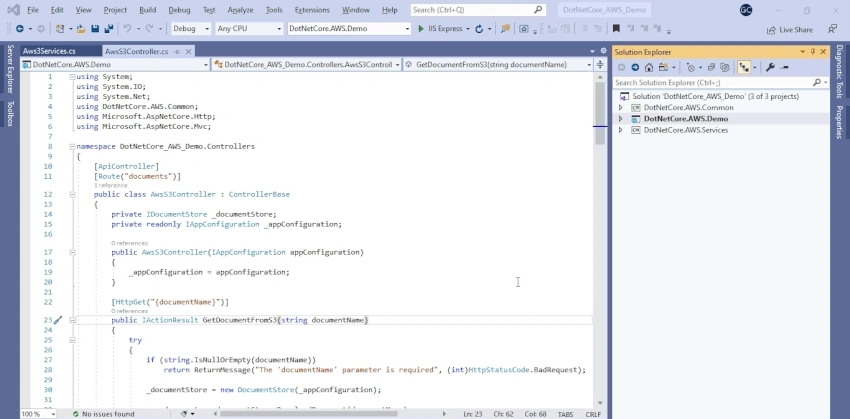Open the IIS Express dropdown arrow

pyautogui.click(x=467, y=29)
